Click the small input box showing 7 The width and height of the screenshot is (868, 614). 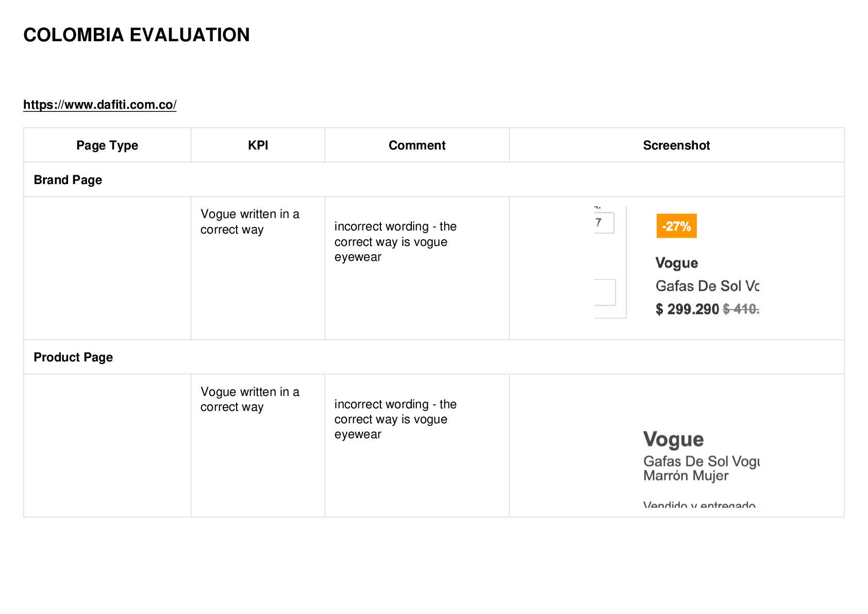(604, 223)
